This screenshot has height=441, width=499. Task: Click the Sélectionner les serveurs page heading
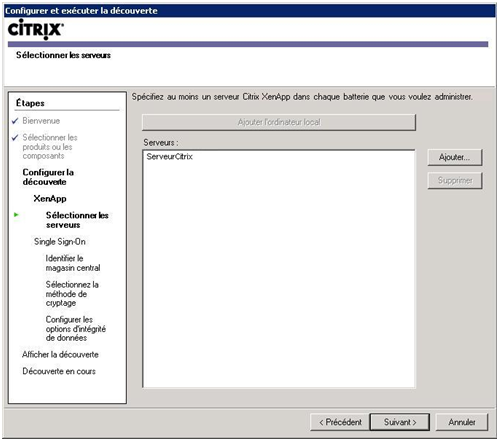pos(63,55)
